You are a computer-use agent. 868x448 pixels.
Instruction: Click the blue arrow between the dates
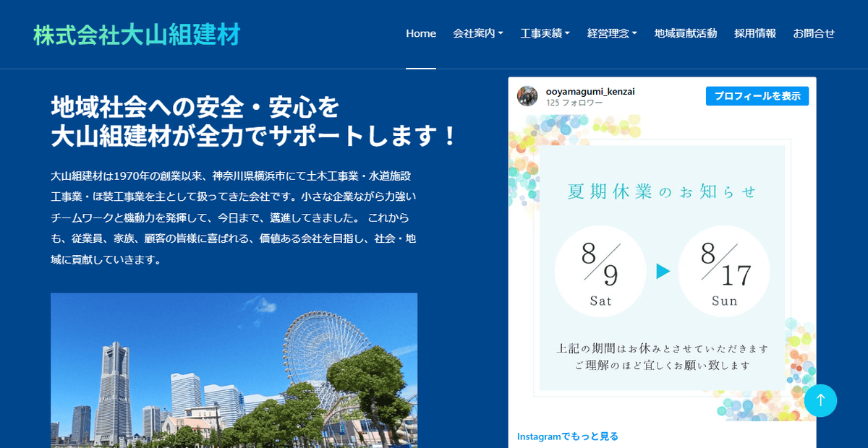662,271
